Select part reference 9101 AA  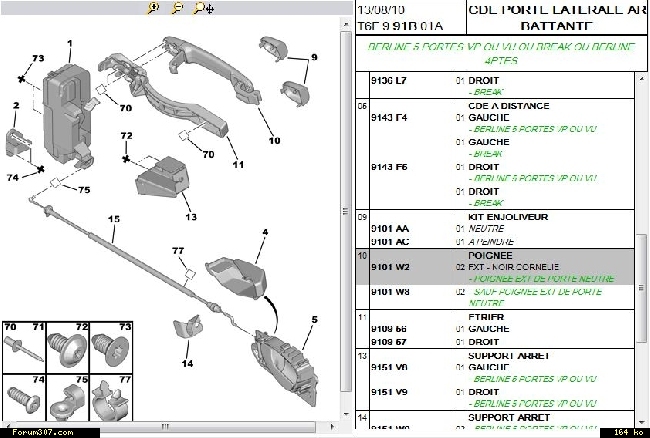click(x=390, y=229)
